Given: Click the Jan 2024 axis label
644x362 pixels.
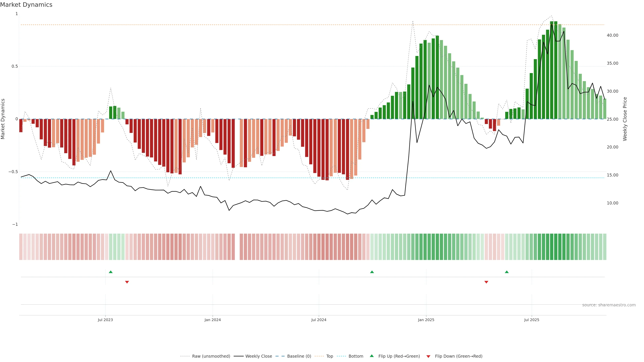Looking at the screenshot, I should [x=212, y=320].
